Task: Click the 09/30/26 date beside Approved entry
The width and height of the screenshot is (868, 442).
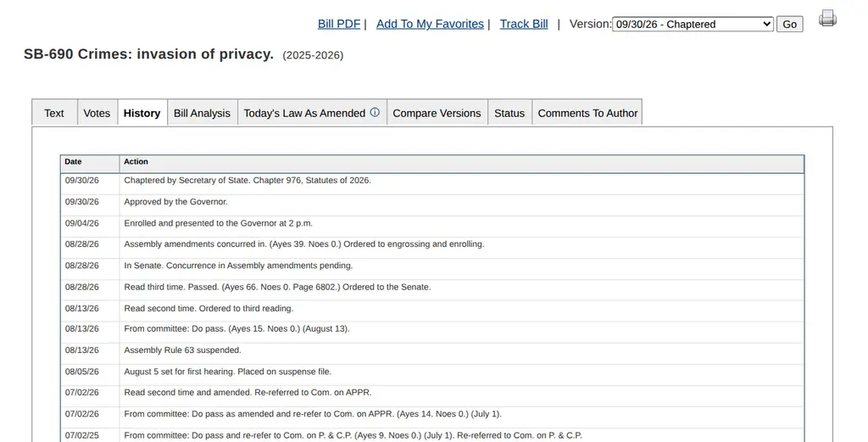Action: [82, 202]
